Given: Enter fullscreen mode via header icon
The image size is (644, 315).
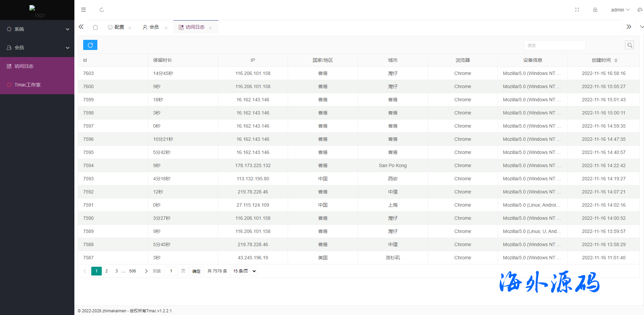Looking at the screenshot, I should point(577,10).
